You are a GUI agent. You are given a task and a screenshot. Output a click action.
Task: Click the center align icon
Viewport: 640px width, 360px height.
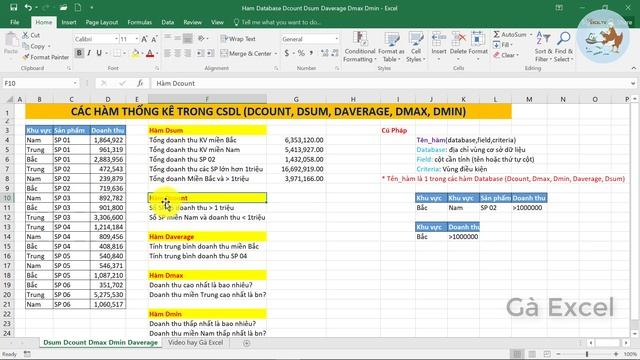coord(178,53)
